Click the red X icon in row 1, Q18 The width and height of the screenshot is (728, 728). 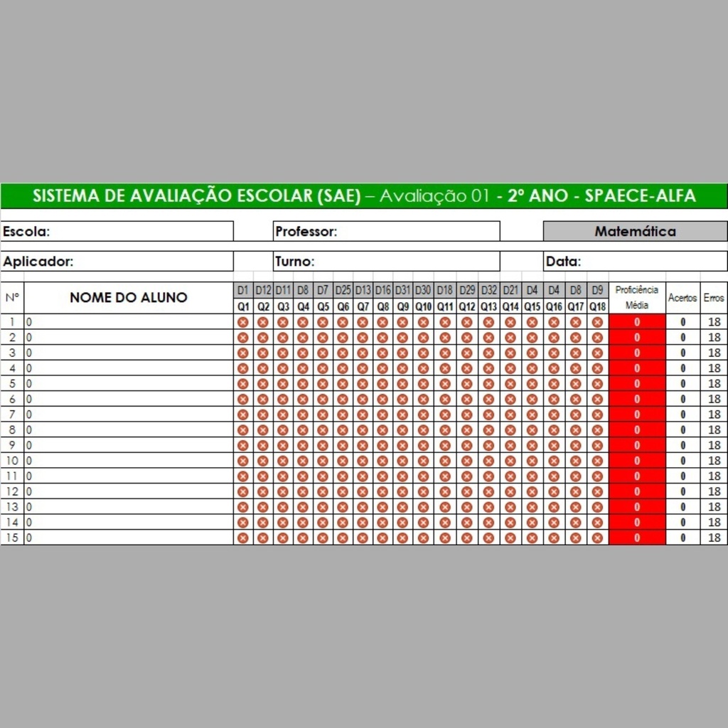click(x=597, y=322)
